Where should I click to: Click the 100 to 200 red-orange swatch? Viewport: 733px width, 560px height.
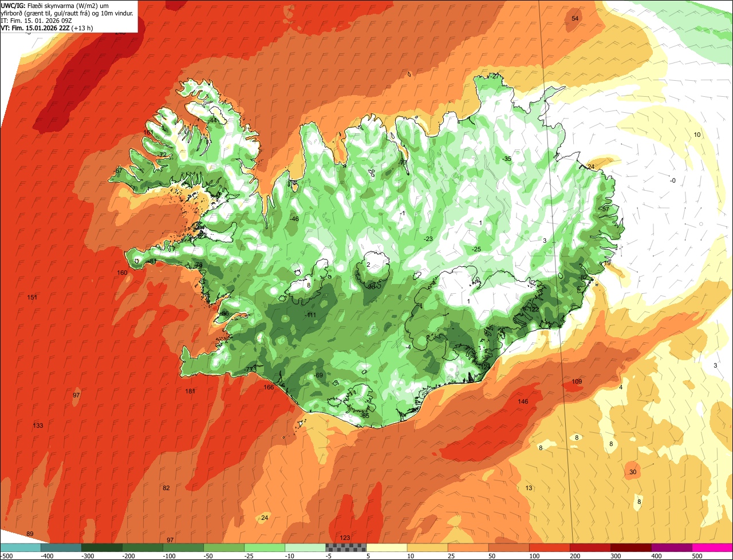[x=549, y=547]
